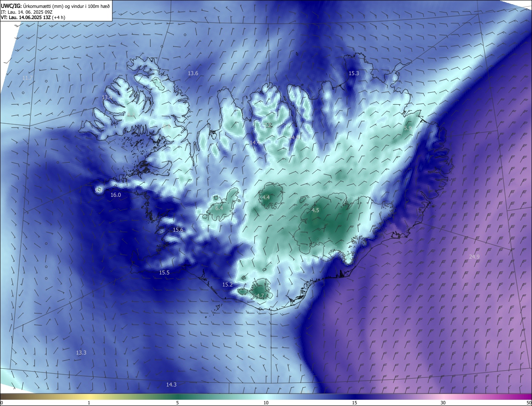Click the 15.5 value label on map
The image size is (532, 406).
(164, 273)
